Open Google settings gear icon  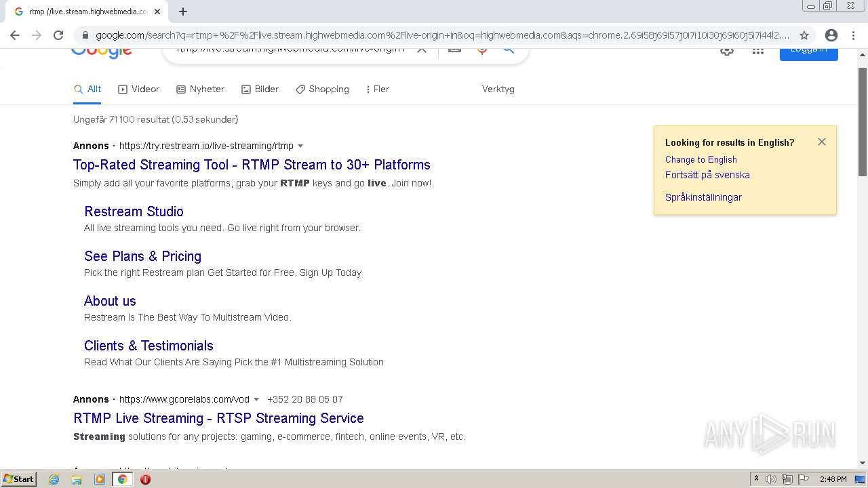pos(727,51)
